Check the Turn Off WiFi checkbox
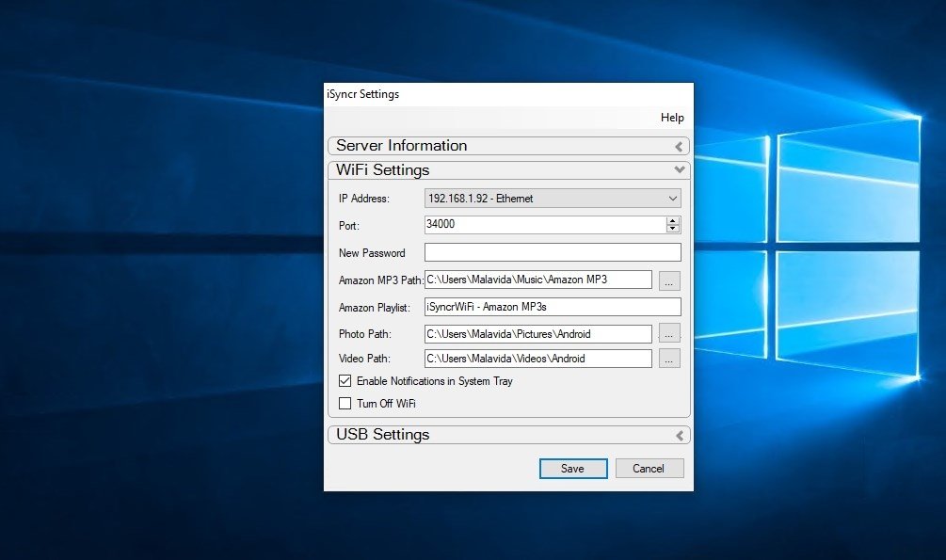946x560 pixels. pos(345,403)
